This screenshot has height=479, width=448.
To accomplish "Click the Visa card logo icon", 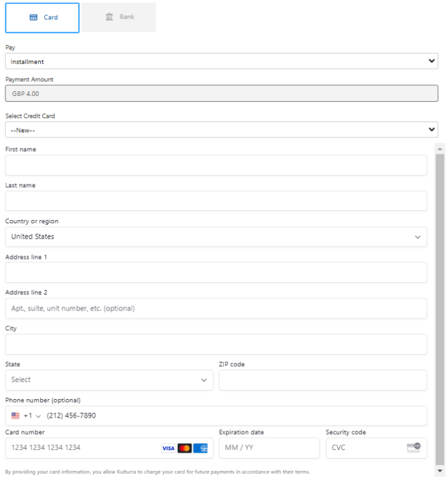I will click(x=168, y=448).
